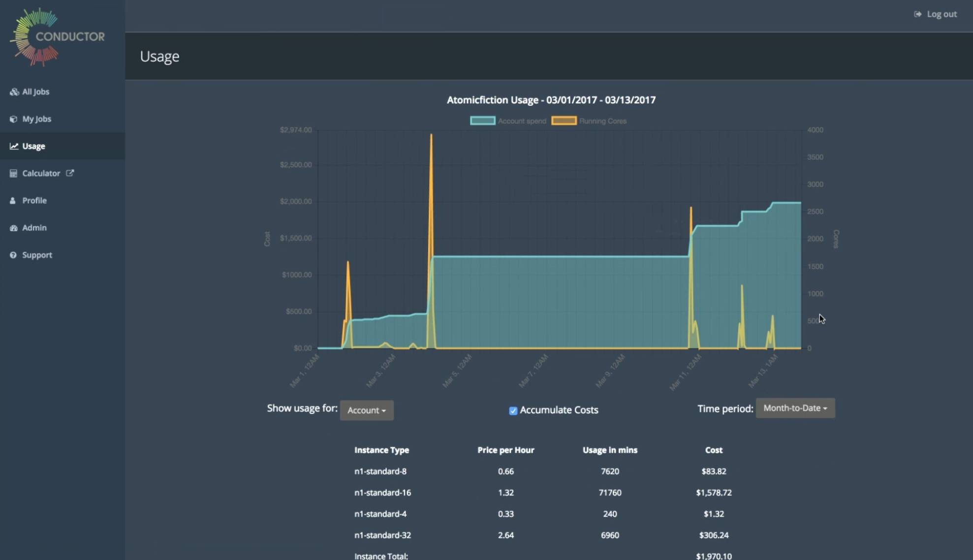Click the $1,970.10 total cost
973x560 pixels.
pos(714,556)
